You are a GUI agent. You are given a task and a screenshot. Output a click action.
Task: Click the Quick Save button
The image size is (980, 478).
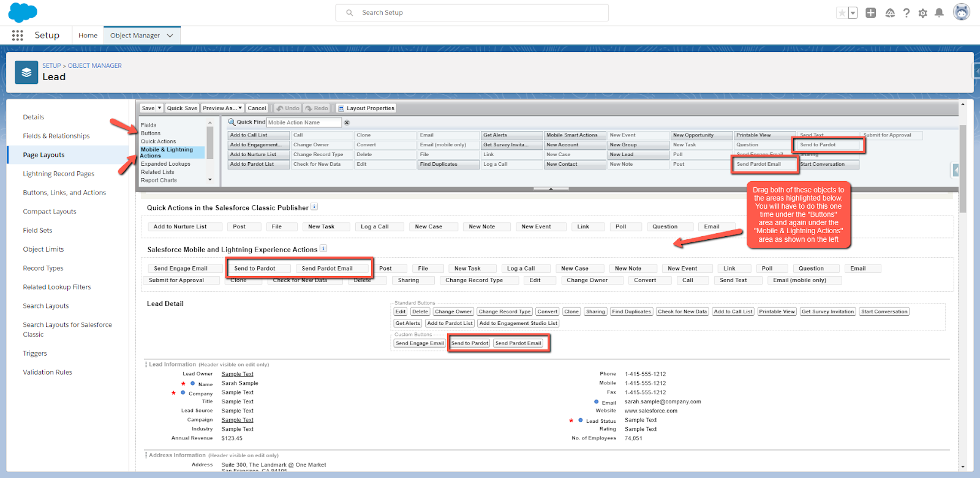pos(182,108)
